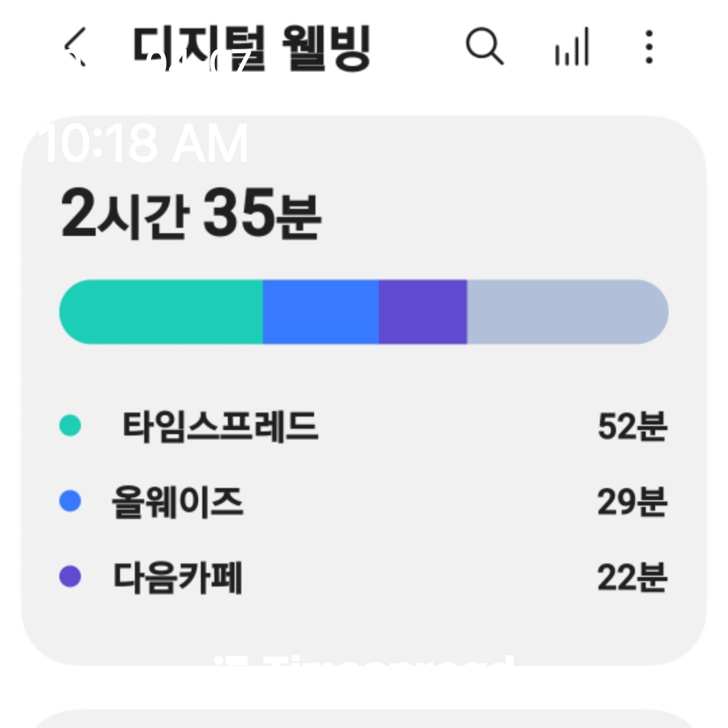
Task: Open the 올웨이즈 app usage entry
Action: pos(177,502)
